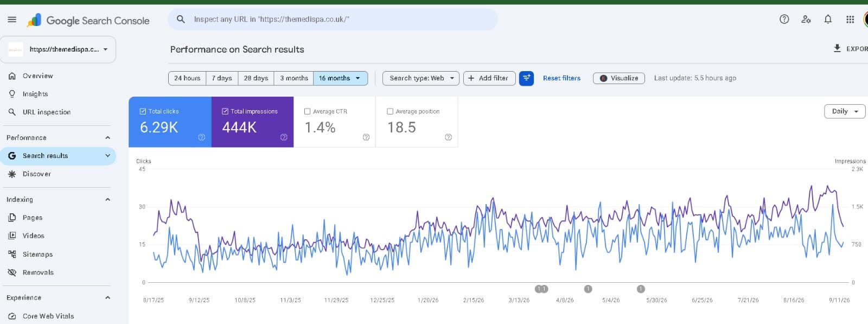The width and height of the screenshot is (868, 324).
Task: Click 'Performance on Search results' heading
Action: coord(237,49)
